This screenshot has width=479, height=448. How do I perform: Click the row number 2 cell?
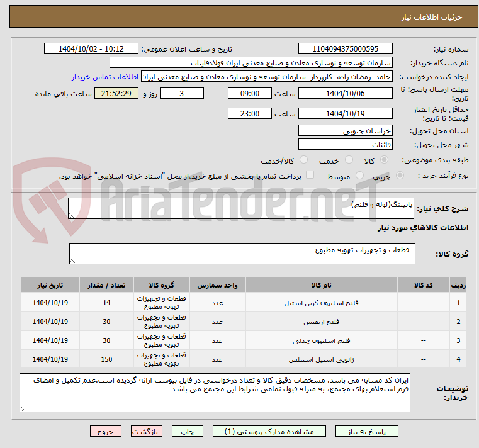tap(458, 322)
